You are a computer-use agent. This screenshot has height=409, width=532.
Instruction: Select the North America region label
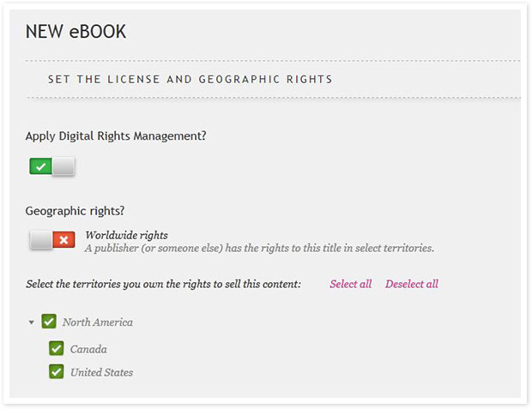(x=98, y=322)
